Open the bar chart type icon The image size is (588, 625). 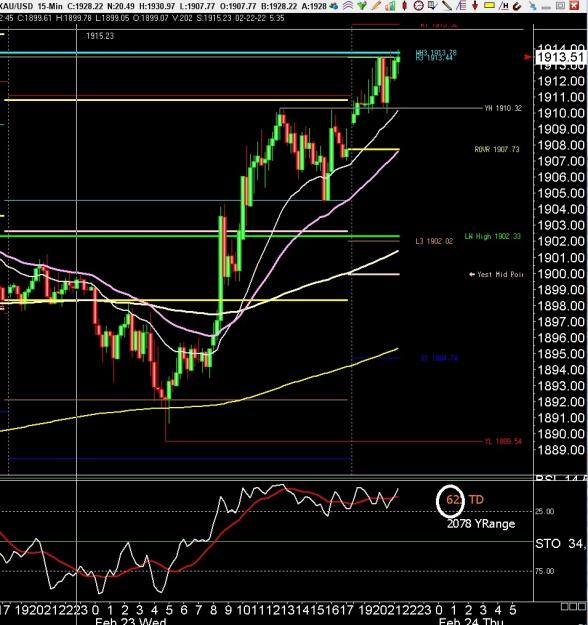[390, 6]
